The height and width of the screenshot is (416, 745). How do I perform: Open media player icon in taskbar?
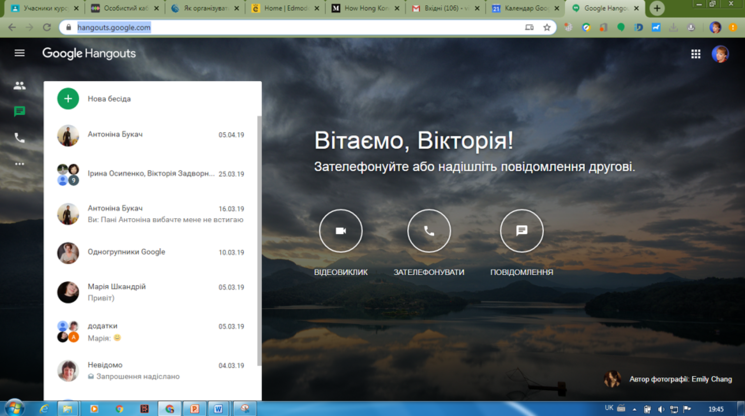94,408
